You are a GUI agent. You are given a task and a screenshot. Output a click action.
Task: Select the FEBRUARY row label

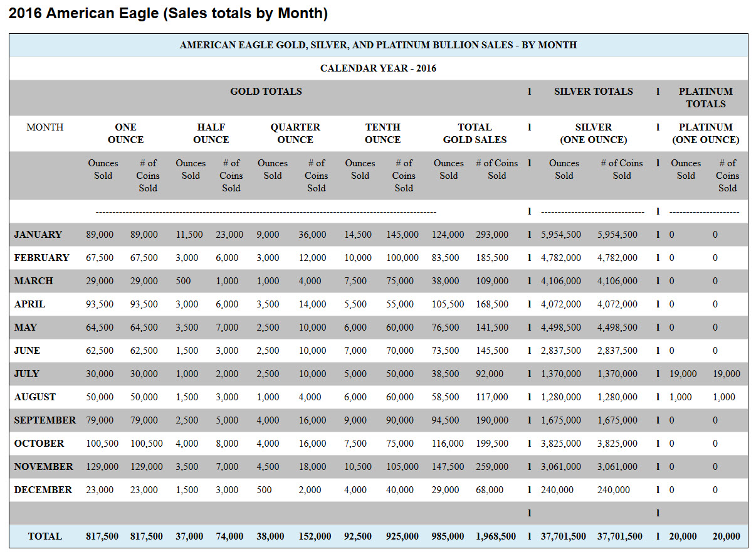[41, 258]
